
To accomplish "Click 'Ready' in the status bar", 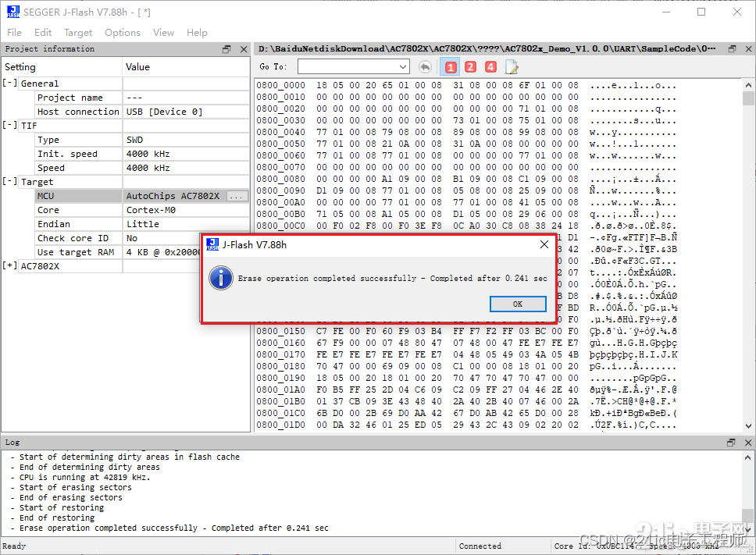I will point(14,546).
